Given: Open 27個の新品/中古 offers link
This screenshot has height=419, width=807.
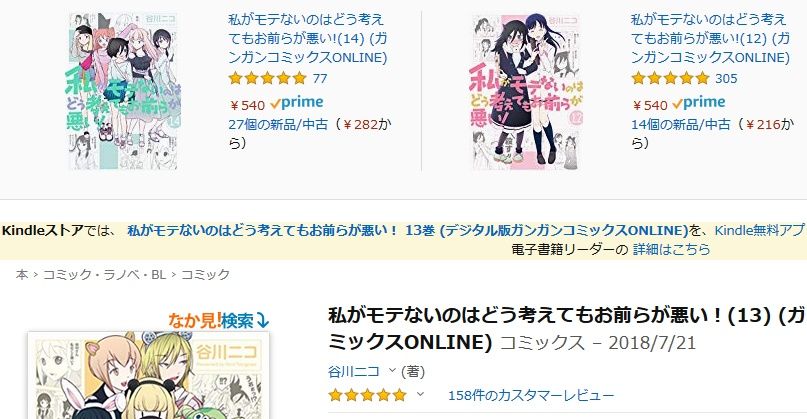Looking at the screenshot, I should 278,125.
